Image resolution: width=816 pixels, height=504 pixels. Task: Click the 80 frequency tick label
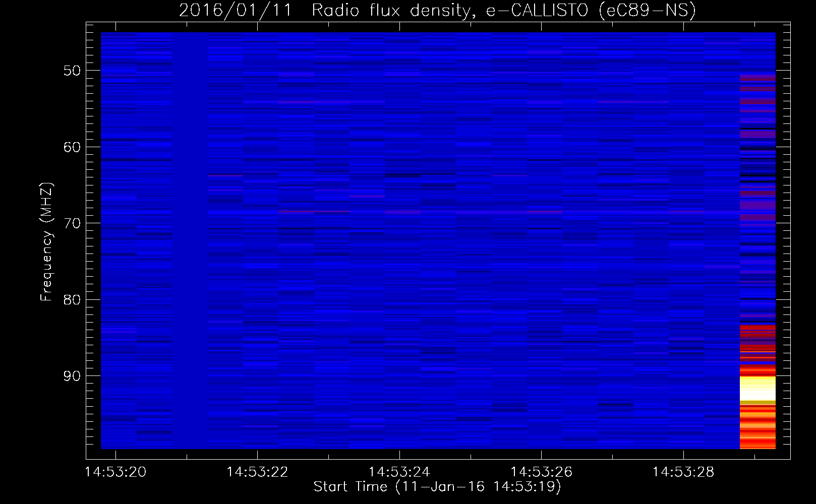(72, 300)
